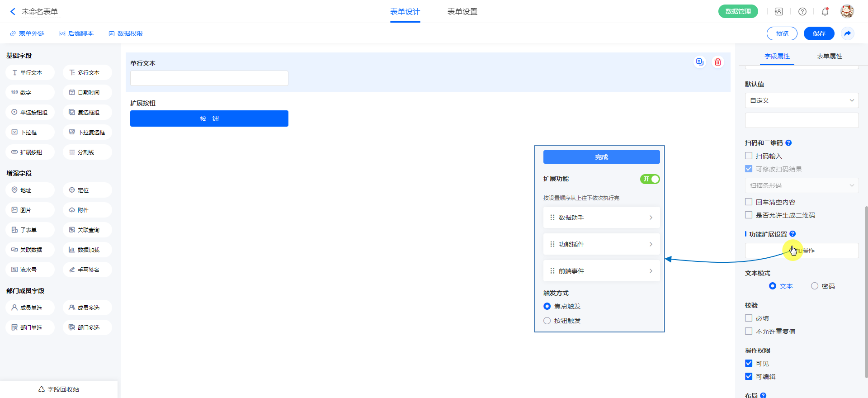Go back with the left arrow
Image resolution: width=868 pixels, height=398 pixels.
pos(13,12)
